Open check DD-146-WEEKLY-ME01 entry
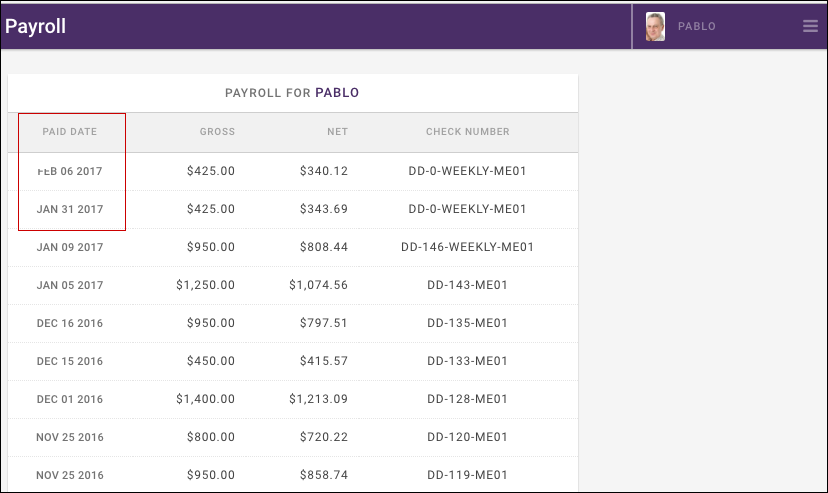Image resolution: width=828 pixels, height=493 pixels. coord(467,247)
